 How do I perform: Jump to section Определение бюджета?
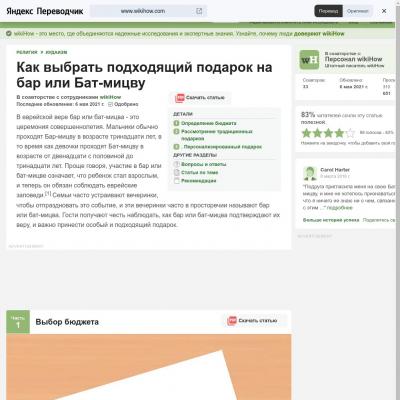[x=209, y=123]
